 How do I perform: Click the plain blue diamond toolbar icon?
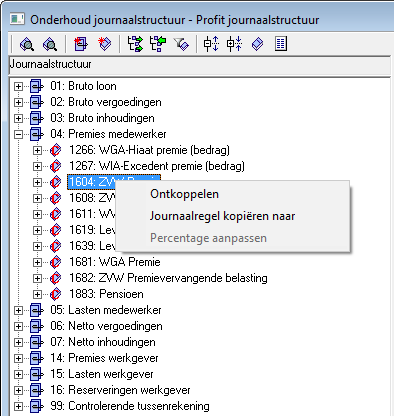tap(257, 44)
